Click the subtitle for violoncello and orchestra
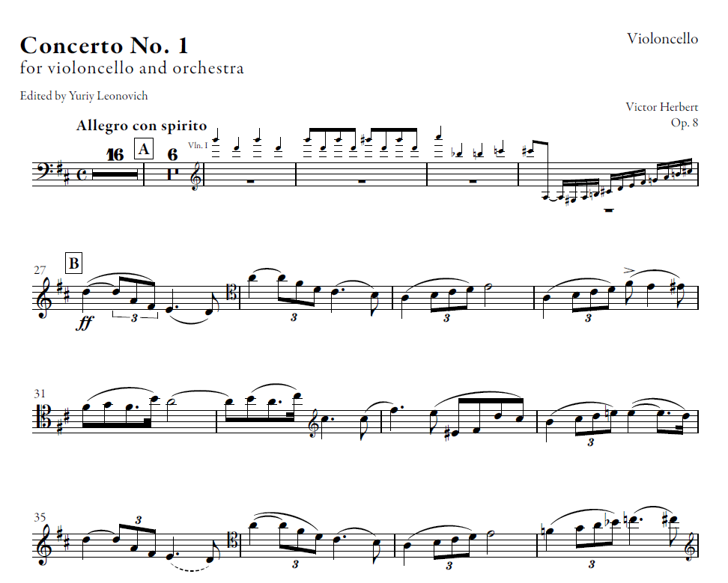The image size is (728, 583). [132, 68]
